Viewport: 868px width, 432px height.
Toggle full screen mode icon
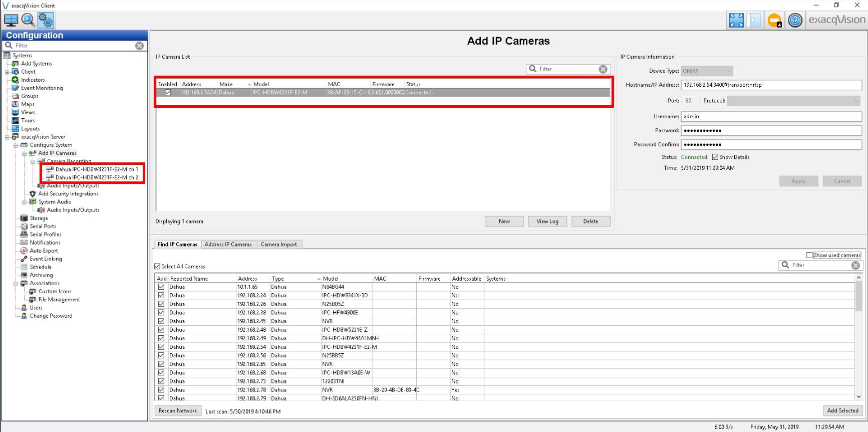pos(736,20)
